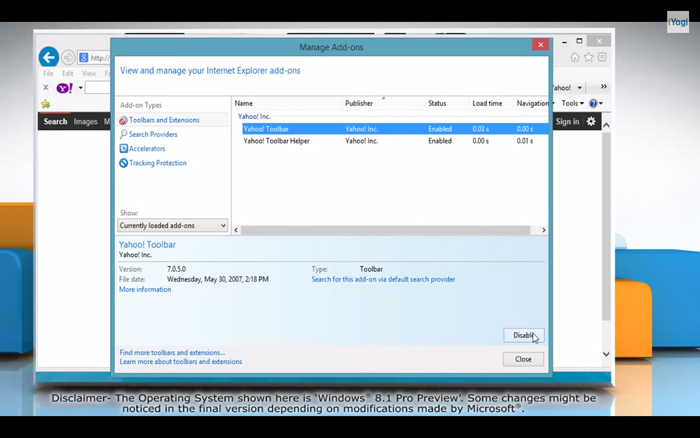Open favorites with the star icon
Screen dimensions: 700x438
click(x=589, y=57)
